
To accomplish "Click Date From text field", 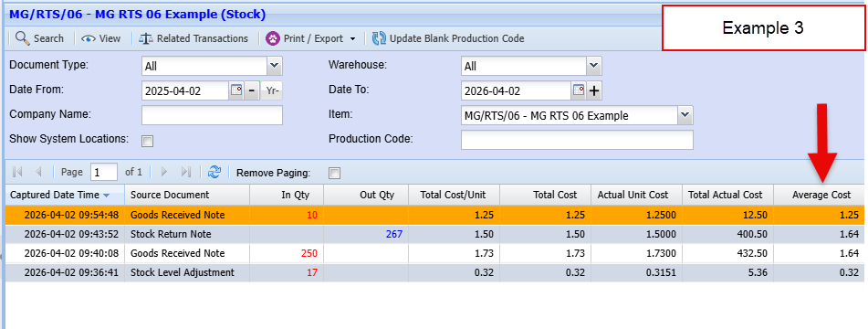I will click(x=185, y=90).
